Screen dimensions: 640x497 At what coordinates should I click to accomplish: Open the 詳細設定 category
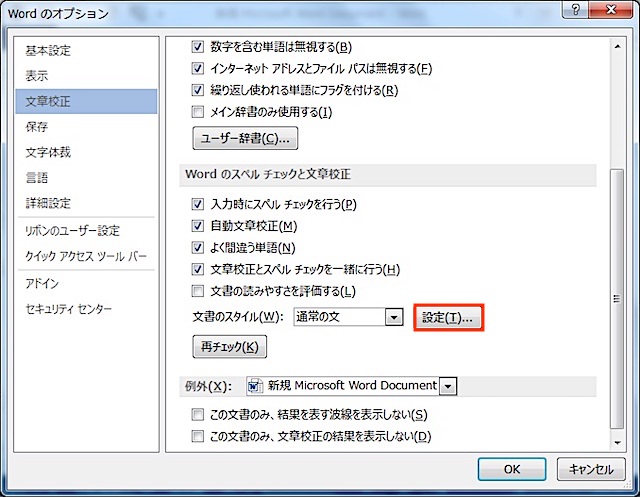(x=48, y=203)
